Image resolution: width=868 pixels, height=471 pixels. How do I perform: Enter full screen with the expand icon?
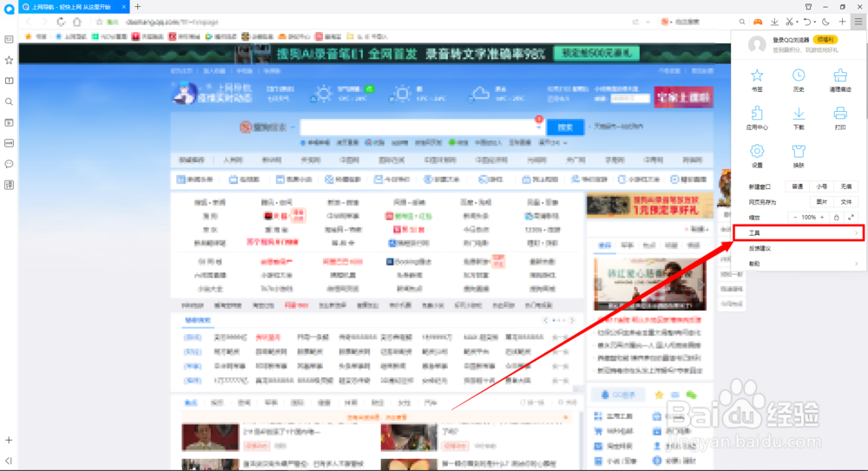click(851, 218)
